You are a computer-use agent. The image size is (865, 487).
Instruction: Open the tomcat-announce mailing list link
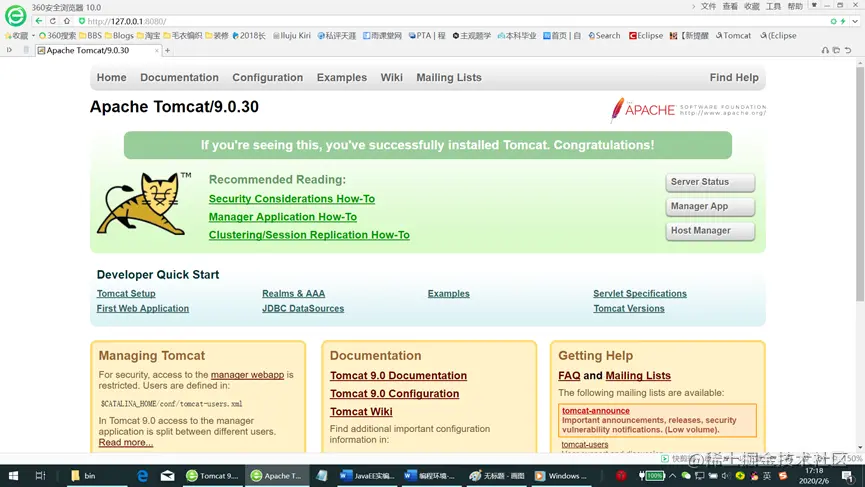click(595, 410)
